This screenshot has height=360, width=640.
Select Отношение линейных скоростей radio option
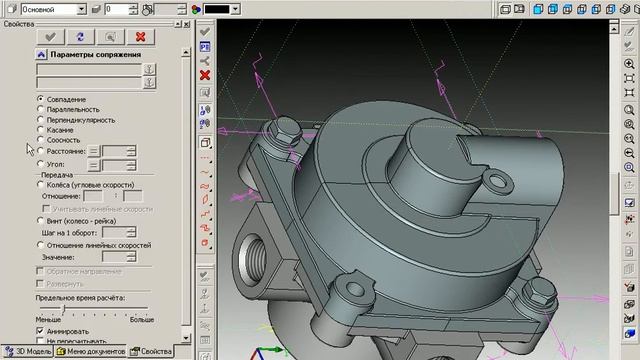coord(40,245)
